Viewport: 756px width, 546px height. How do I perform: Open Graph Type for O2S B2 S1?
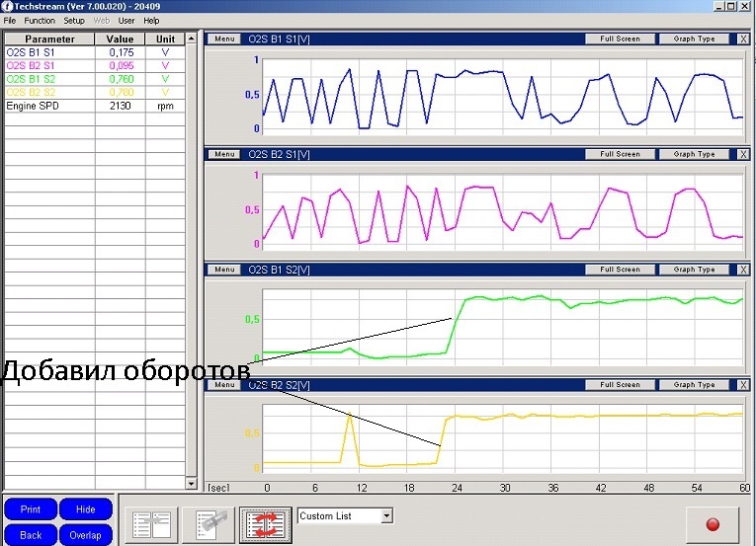(x=694, y=155)
